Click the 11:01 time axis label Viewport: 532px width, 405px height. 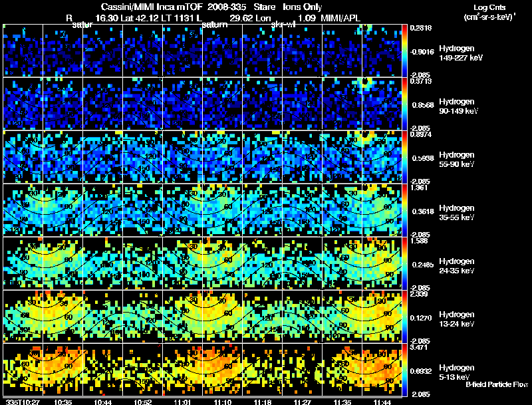click(182, 402)
